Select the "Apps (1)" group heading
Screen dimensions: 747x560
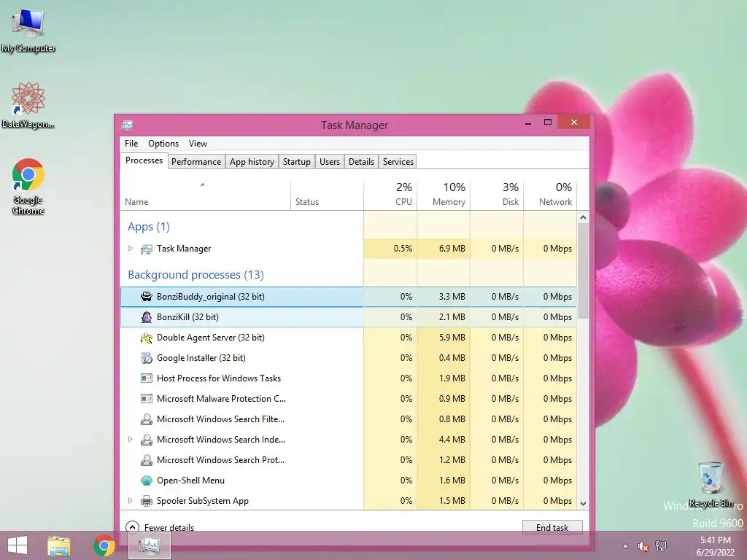[x=149, y=227]
